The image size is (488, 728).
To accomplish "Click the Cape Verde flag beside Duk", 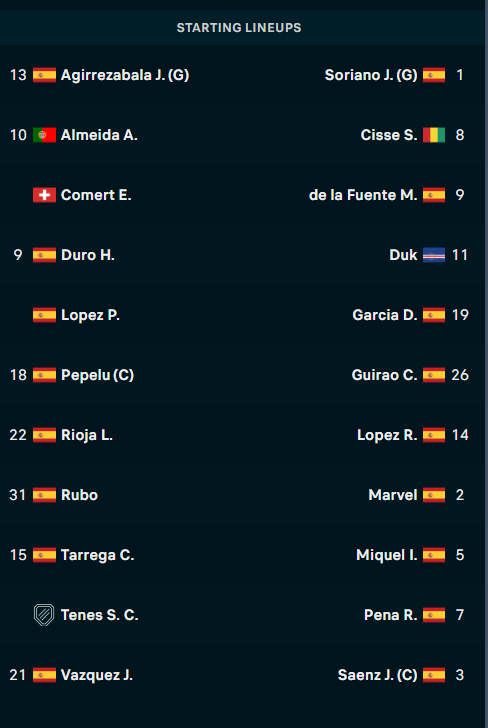I will (x=434, y=255).
